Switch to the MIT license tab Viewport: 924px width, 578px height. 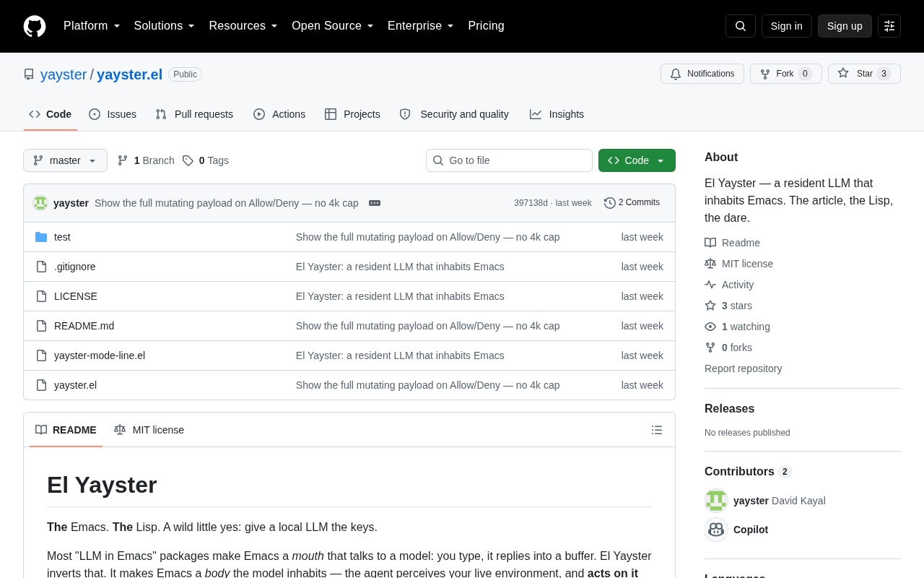click(x=149, y=430)
